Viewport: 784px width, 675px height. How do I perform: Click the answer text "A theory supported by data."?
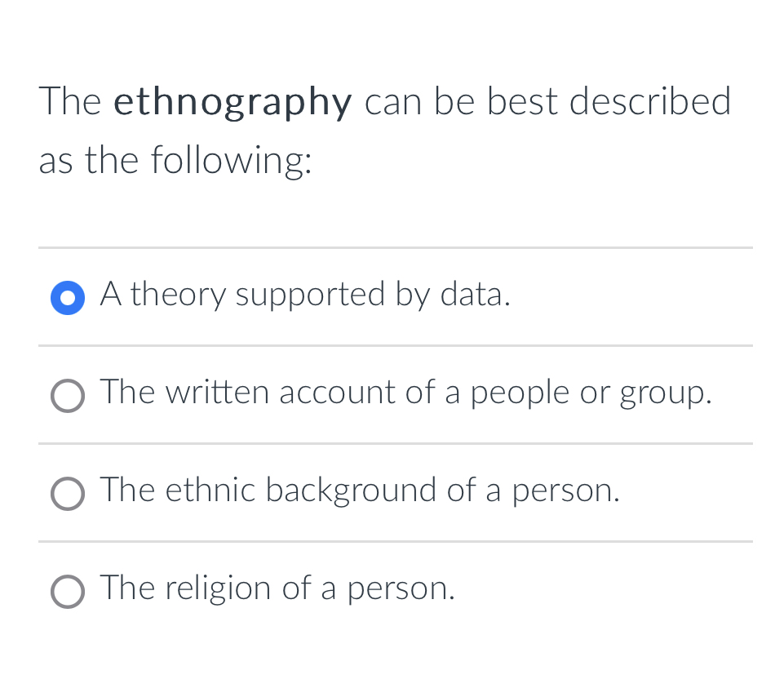(305, 295)
